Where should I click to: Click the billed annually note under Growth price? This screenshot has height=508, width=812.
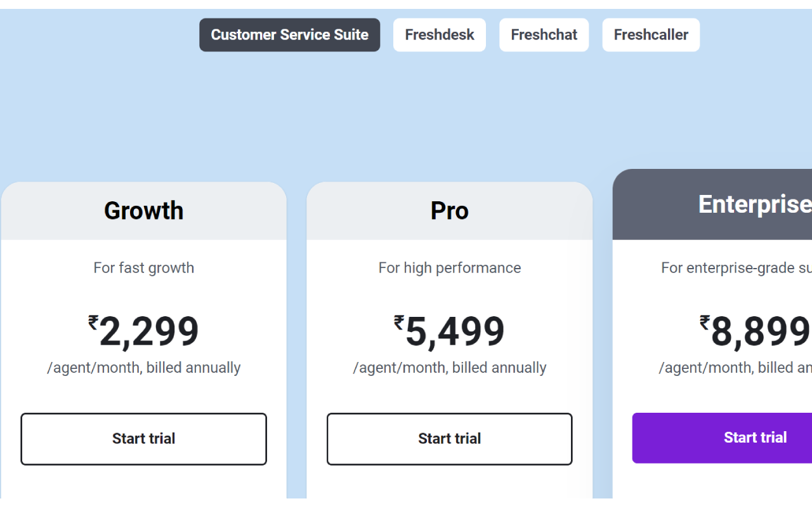coord(143,368)
